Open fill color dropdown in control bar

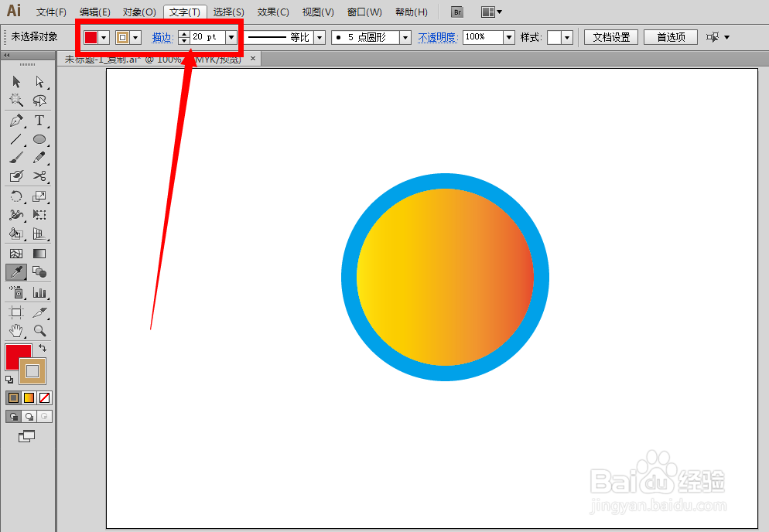(x=104, y=37)
